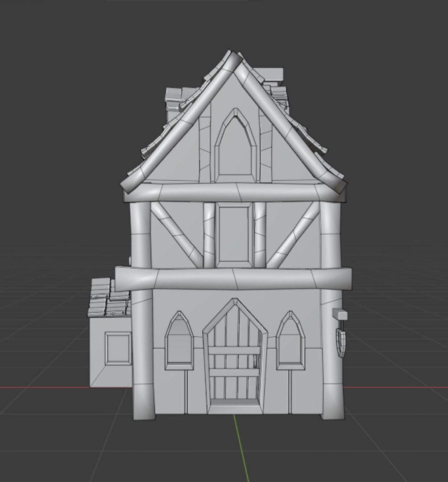Click the lower horizontal plank on the door

235,372
